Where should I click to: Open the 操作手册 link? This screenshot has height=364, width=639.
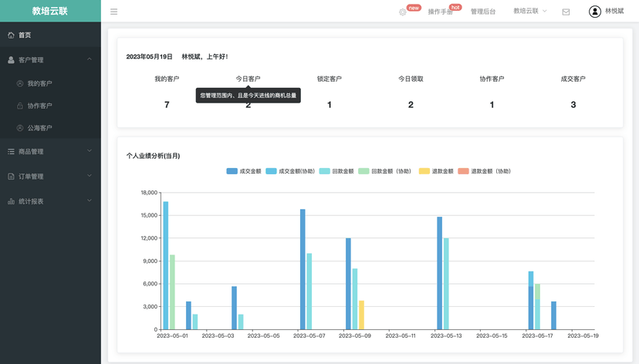click(x=440, y=12)
